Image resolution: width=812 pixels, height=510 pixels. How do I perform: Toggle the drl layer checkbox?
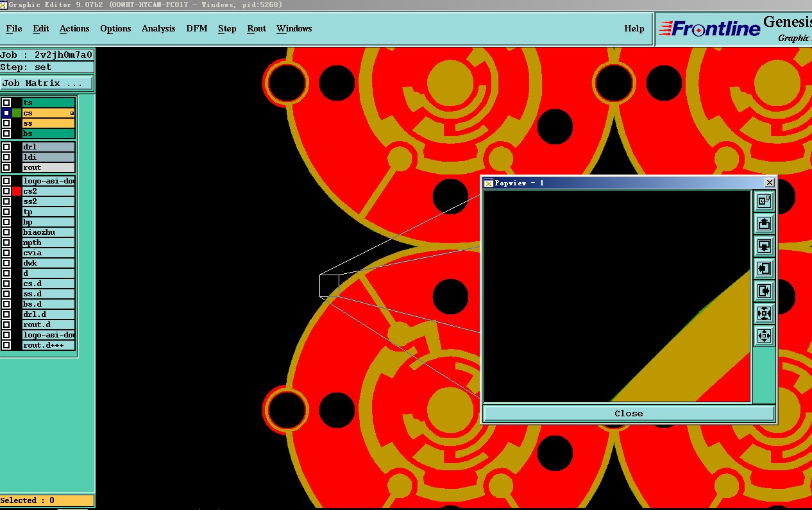(6, 147)
